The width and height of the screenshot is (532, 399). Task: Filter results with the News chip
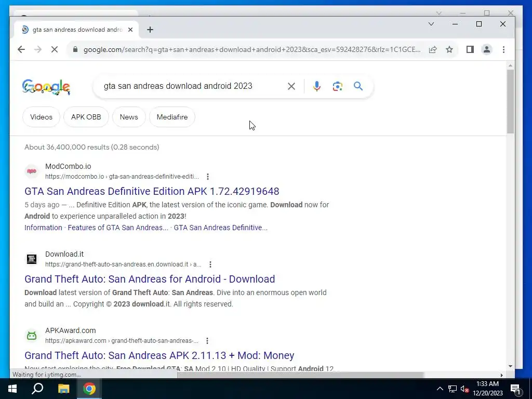tap(129, 117)
